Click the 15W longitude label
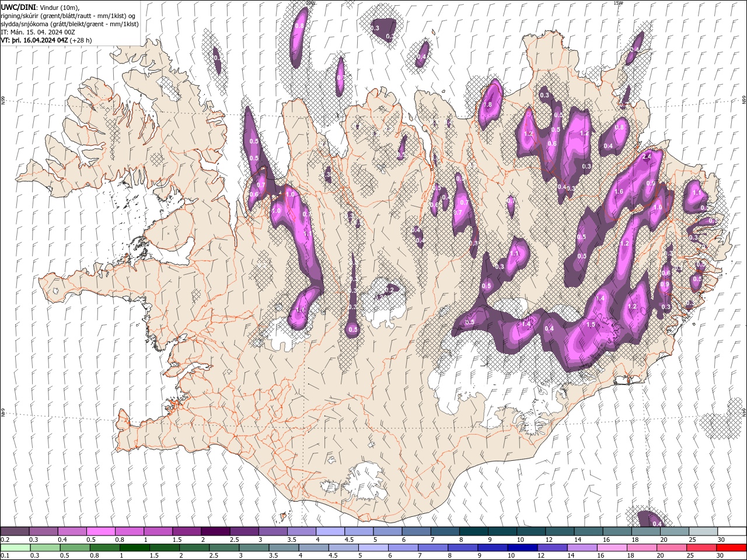The width and height of the screenshot is (747, 560). click(618, 3)
